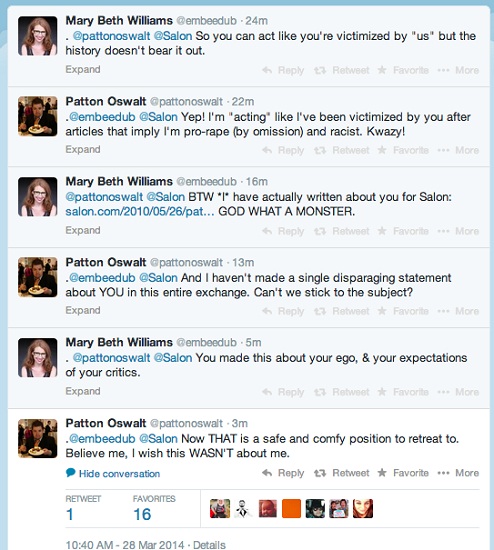Click the @embeedub mention in the 22m tweet

(x=102, y=117)
